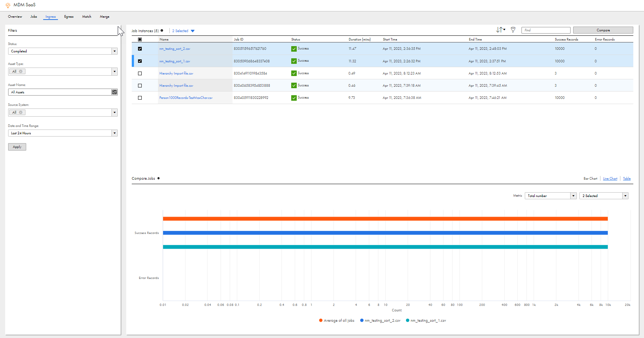Switch to the Egress tab
The image size is (644, 338).
pos(69,17)
